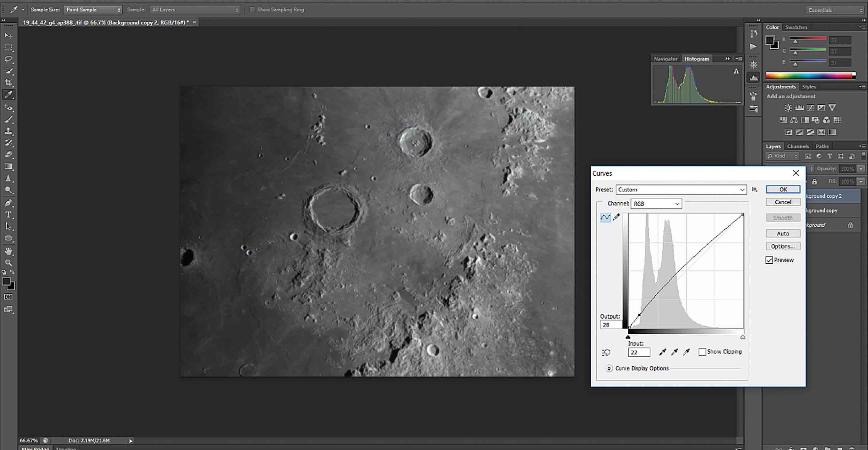Click the Auto button in Curves
The height and width of the screenshot is (450, 868).
pyautogui.click(x=783, y=234)
